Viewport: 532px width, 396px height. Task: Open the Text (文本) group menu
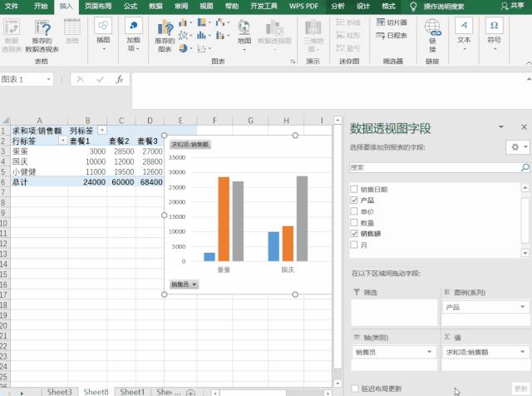[464, 35]
